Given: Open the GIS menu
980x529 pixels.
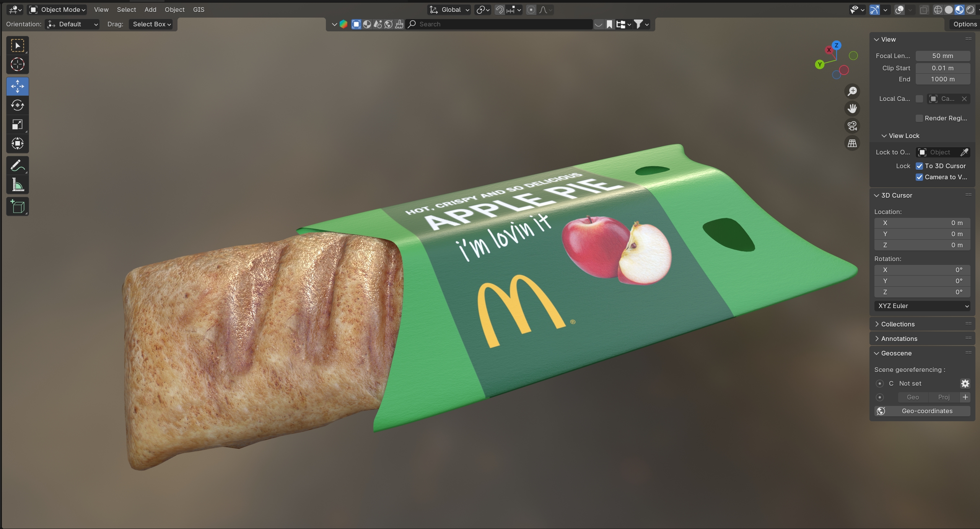Looking at the screenshot, I should [199, 10].
